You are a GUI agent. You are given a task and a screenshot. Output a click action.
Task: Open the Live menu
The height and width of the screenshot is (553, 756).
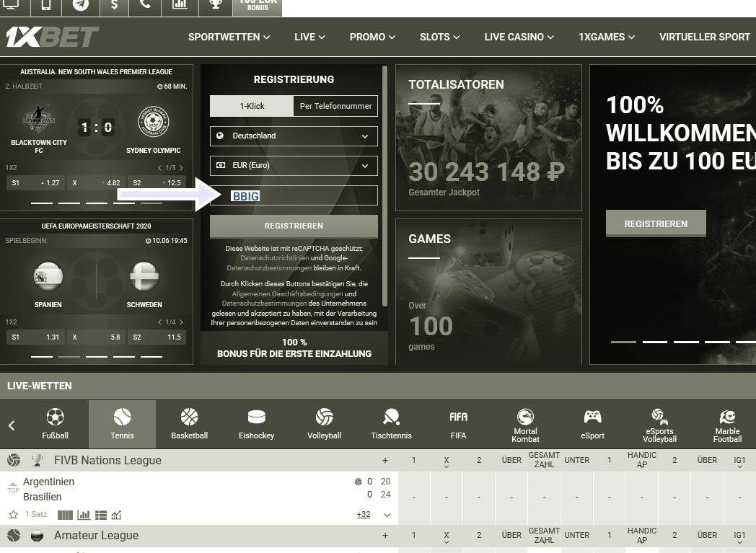(x=309, y=37)
